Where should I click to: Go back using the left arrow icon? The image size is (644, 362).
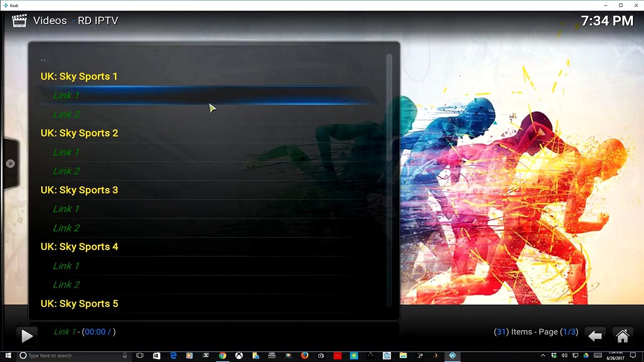595,336
